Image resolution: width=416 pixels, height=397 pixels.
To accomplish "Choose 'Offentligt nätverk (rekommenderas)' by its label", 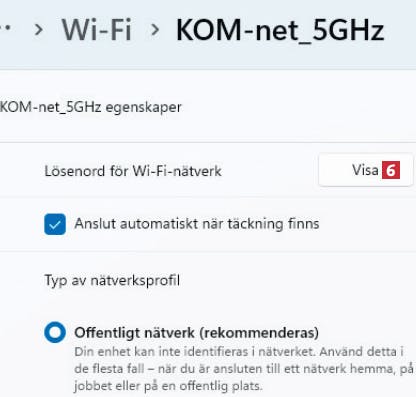I will (x=197, y=333).
